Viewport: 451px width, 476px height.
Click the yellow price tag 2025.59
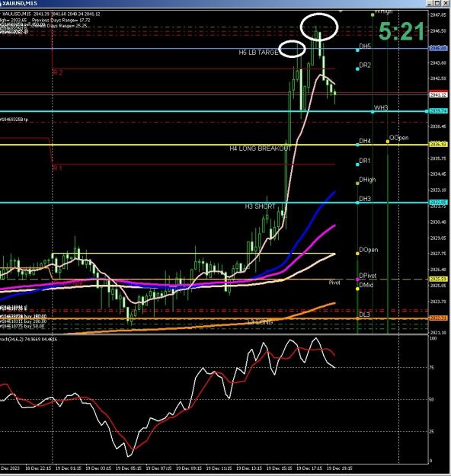[438, 279]
